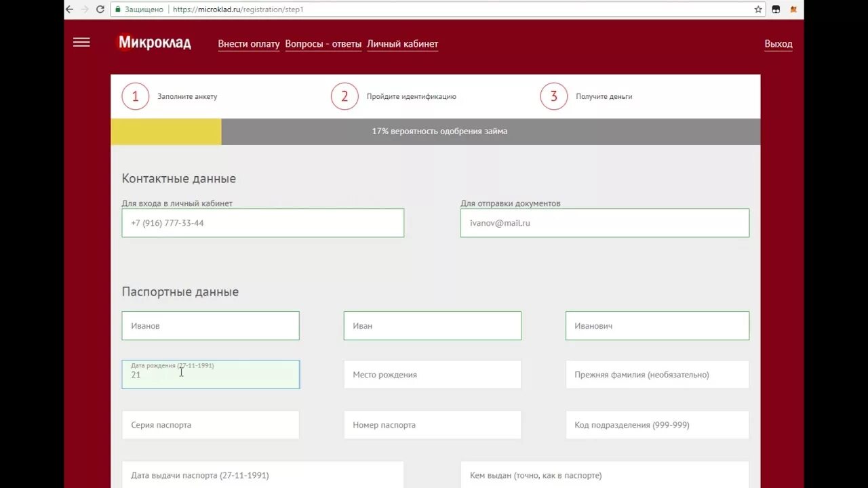868x488 pixels.
Task: Go to Личный кабинет
Action: pyautogui.click(x=403, y=44)
